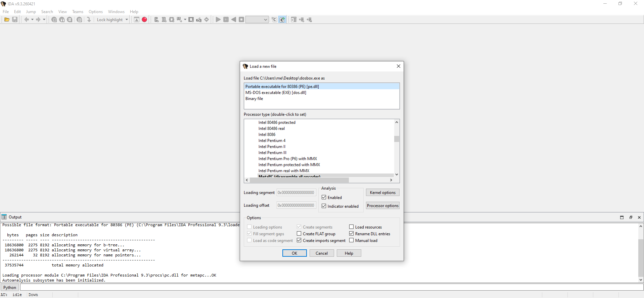Viewport: 644px width, 298px height.
Task: Click the processor list horizontal scrollbar thumb
Action: click(x=300, y=180)
